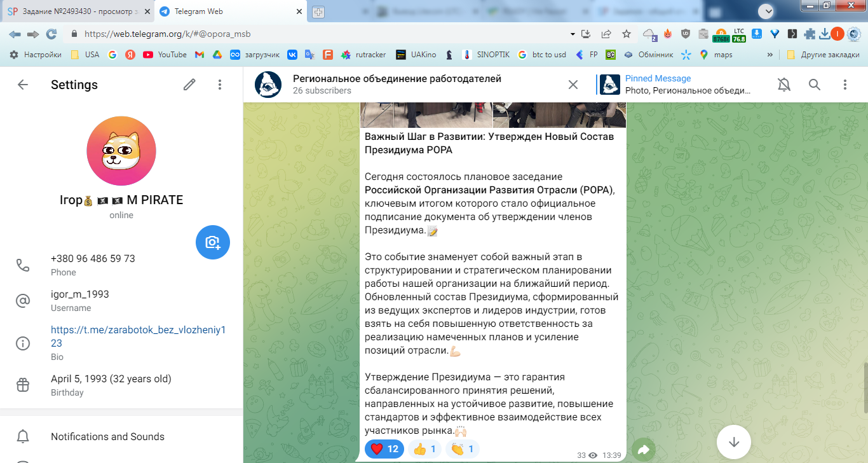The height and width of the screenshot is (463, 868).
Task: Open the uBlock Origin shield extension
Action: 685,34
